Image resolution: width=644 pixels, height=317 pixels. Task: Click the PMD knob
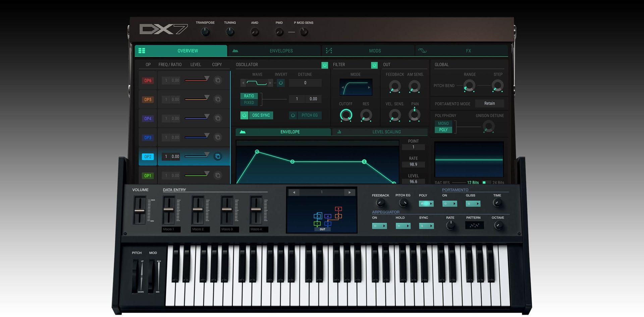click(279, 32)
